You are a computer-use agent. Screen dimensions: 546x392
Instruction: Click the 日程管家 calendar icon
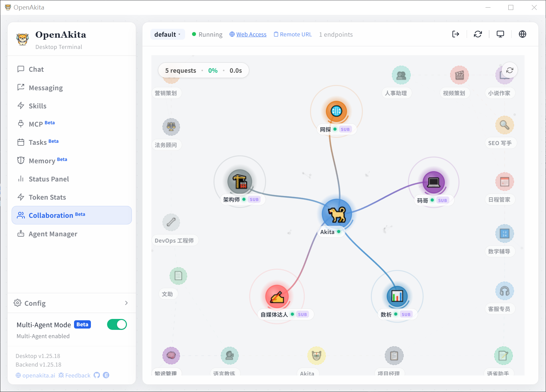coord(504,182)
